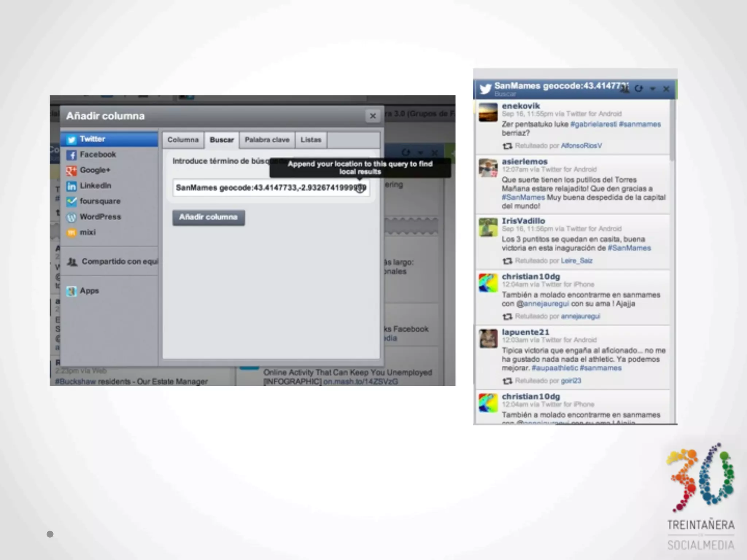Select the foursquare network
This screenshot has height=560, width=747.
[100, 201]
